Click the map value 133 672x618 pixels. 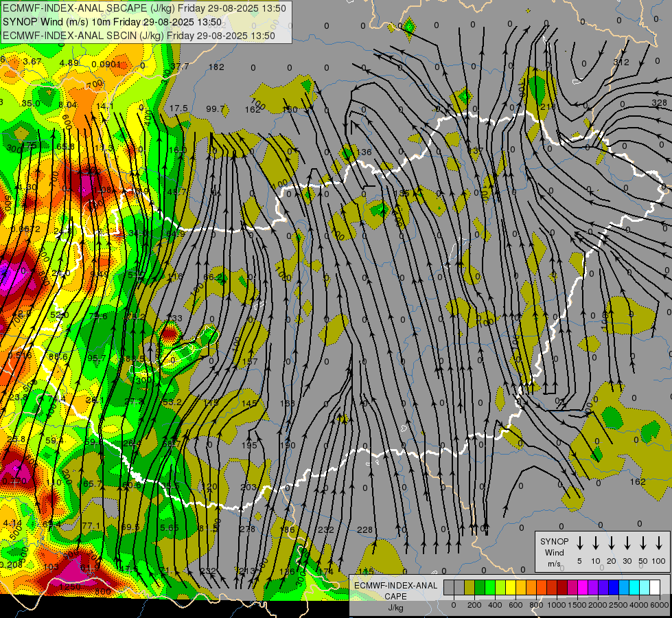tap(174, 318)
